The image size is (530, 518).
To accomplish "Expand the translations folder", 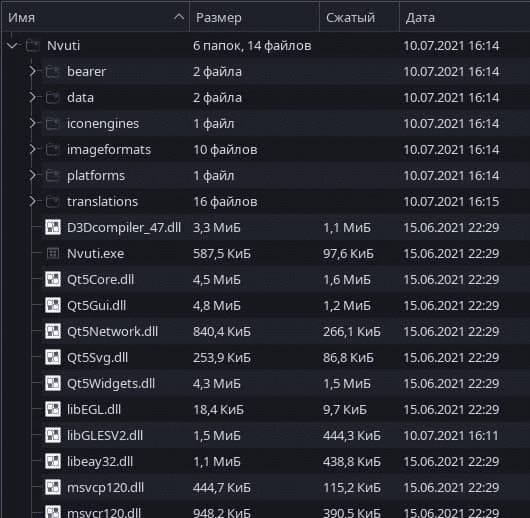I will point(32,202).
